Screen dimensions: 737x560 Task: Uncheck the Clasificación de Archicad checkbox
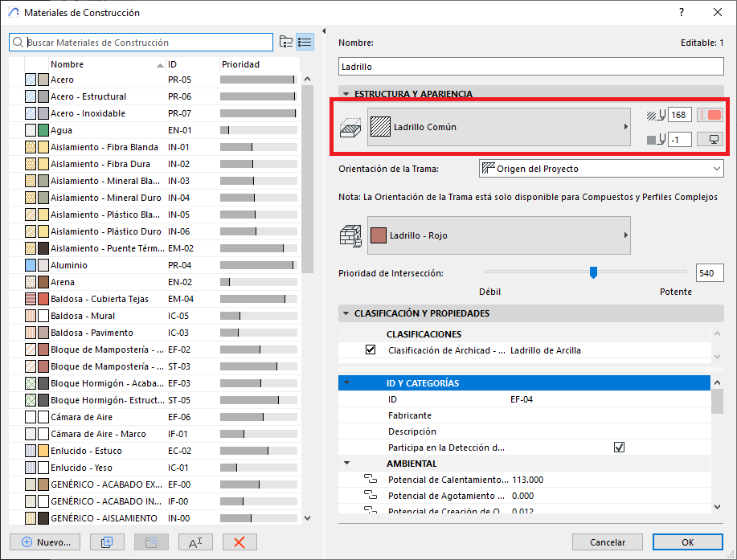click(x=371, y=350)
